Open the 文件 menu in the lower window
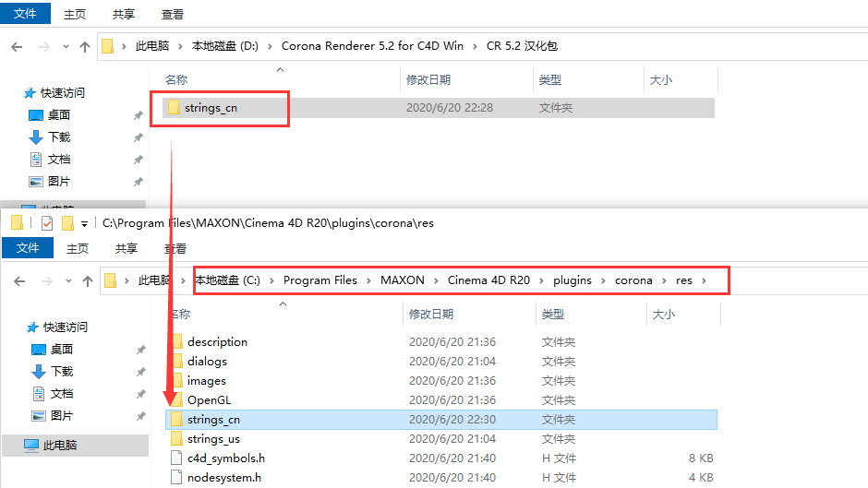 (x=28, y=248)
